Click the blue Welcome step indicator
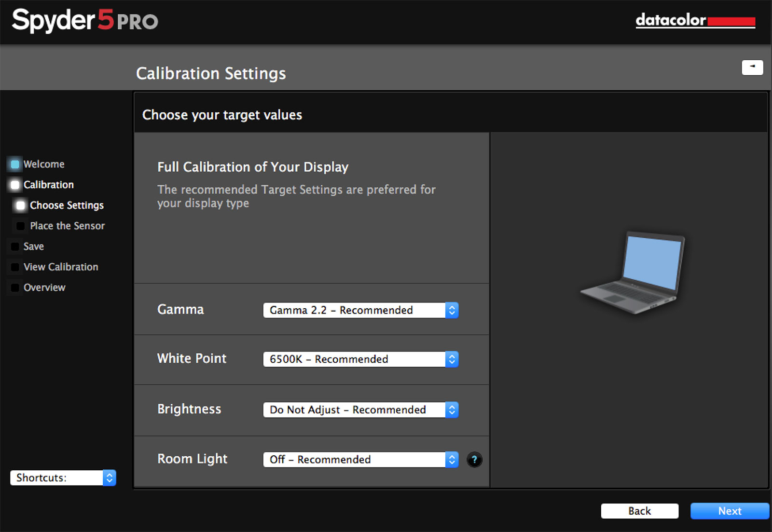This screenshot has width=772, height=532. (15, 164)
